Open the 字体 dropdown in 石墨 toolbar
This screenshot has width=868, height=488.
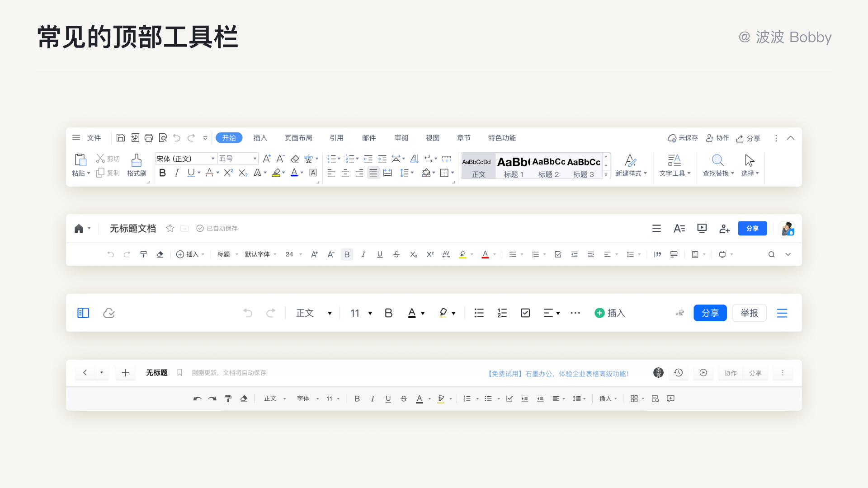pos(308,399)
